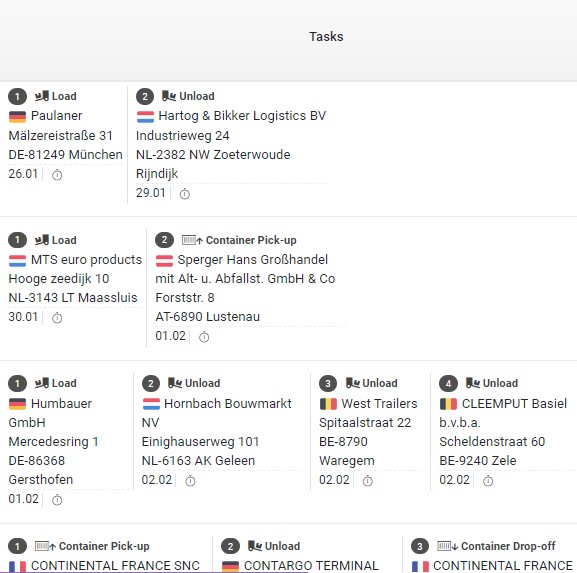Viewport: 577px width, 573px height.
Task: Click the Unload icon for CONTARGO TERMINAL
Action: click(x=255, y=546)
